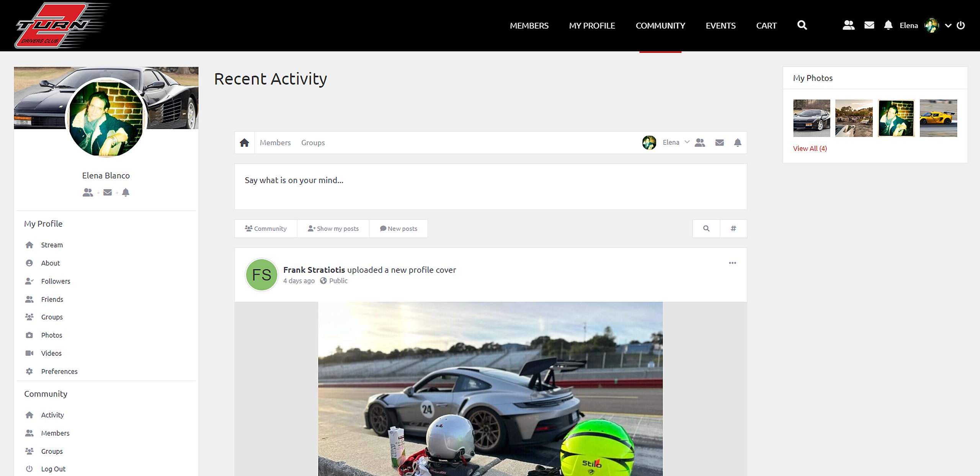Viewport: 980px width, 476px height.
Task: Open Followers in My Profile sidebar
Action: [x=56, y=281]
